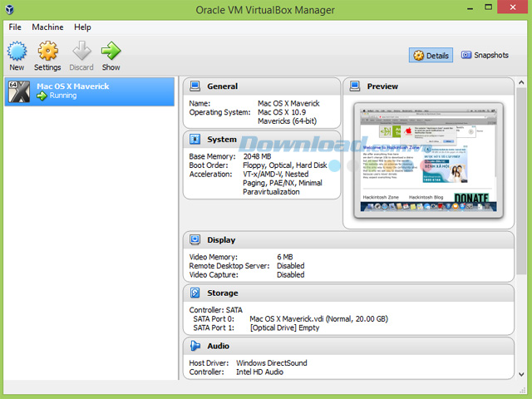Viewport: 532px width, 399px height.
Task: Open the Preview section heading
Action: click(382, 86)
